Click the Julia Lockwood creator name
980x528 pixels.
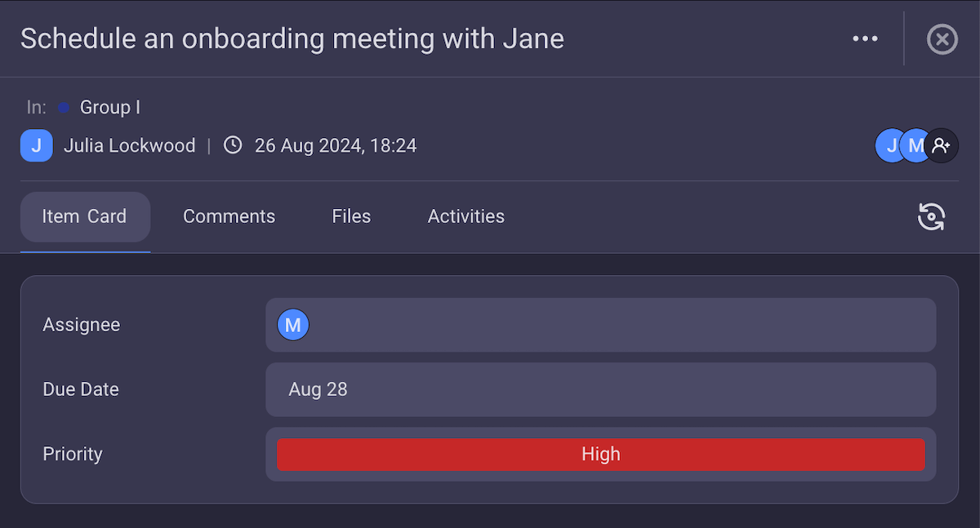[x=130, y=146]
